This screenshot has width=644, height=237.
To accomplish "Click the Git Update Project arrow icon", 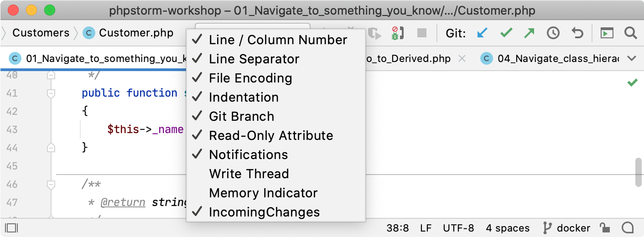I will click(x=482, y=33).
